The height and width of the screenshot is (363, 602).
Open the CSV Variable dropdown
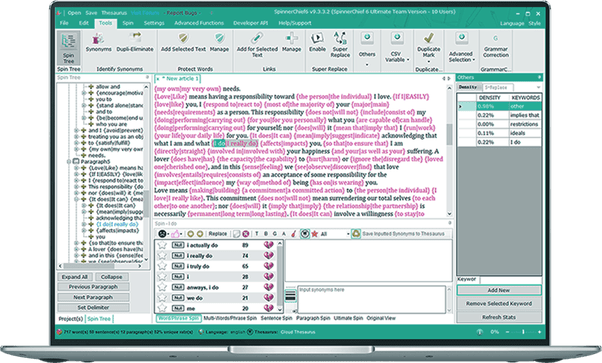click(397, 47)
